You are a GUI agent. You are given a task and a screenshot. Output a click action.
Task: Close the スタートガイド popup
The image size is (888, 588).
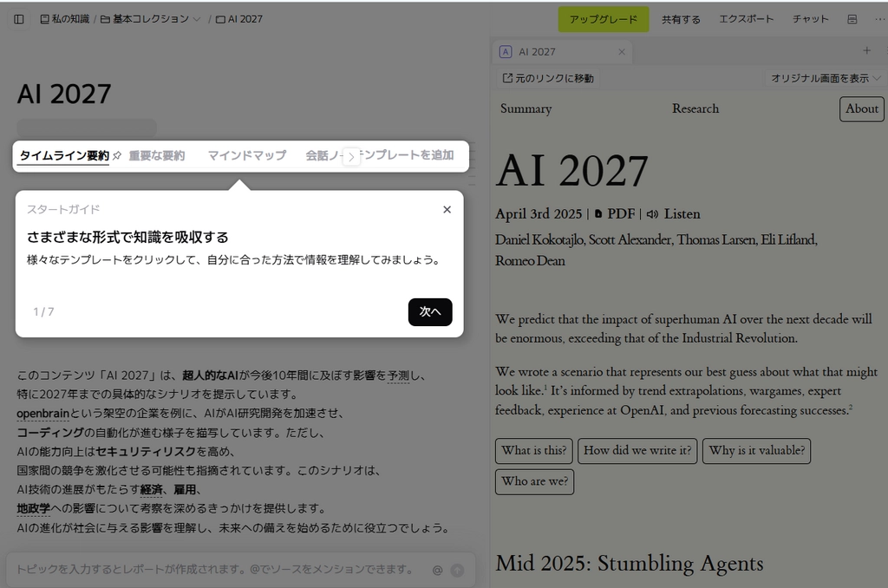click(447, 209)
